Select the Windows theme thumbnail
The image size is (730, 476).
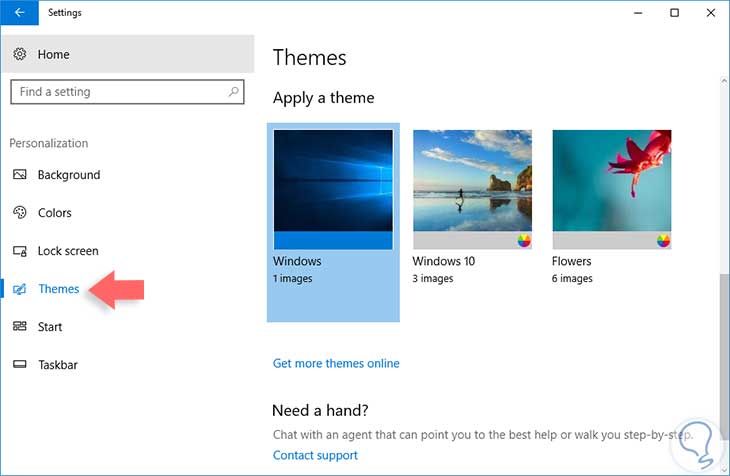(x=333, y=189)
